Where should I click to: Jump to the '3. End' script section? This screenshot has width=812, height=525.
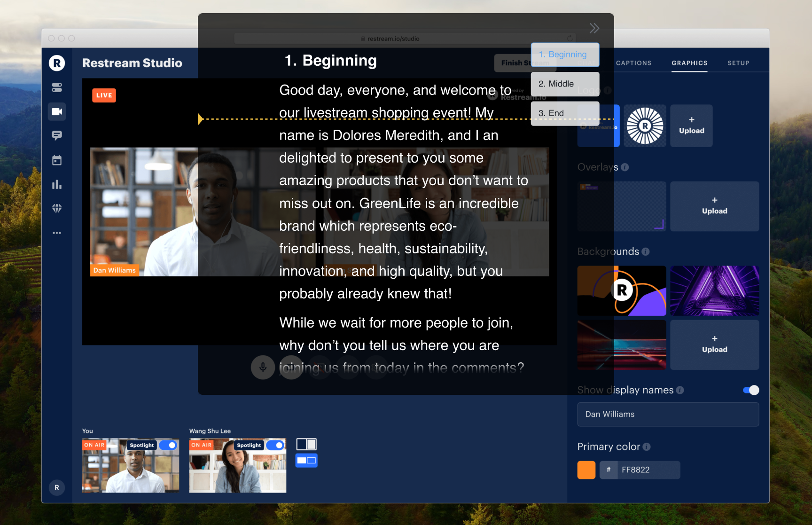click(x=565, y=113)
